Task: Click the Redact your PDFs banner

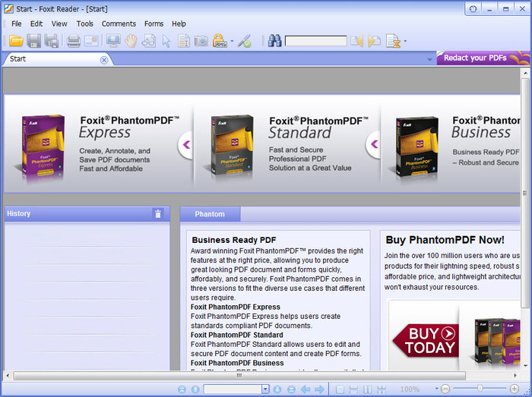Action: [x=483, y=58]
